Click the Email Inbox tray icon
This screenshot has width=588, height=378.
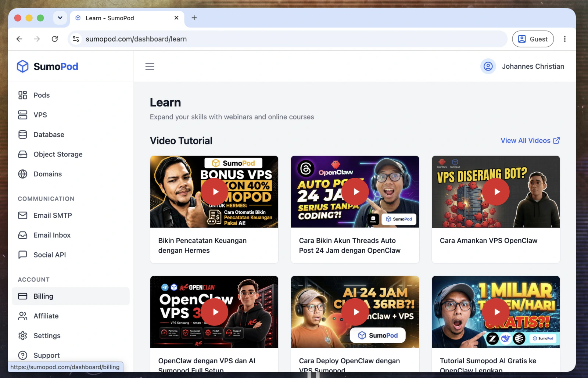tap(23, 235)
